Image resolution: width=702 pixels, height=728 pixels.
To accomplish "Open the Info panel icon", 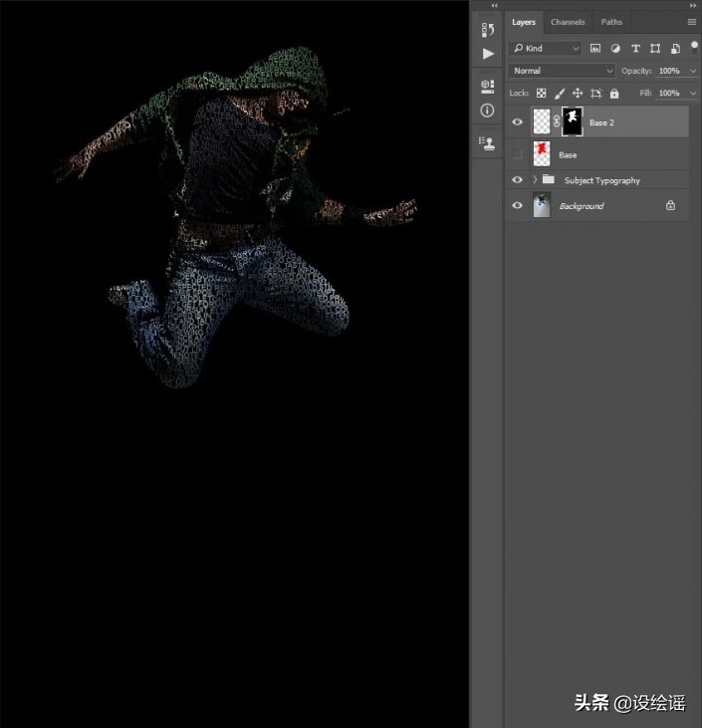I will coord(487,111).
